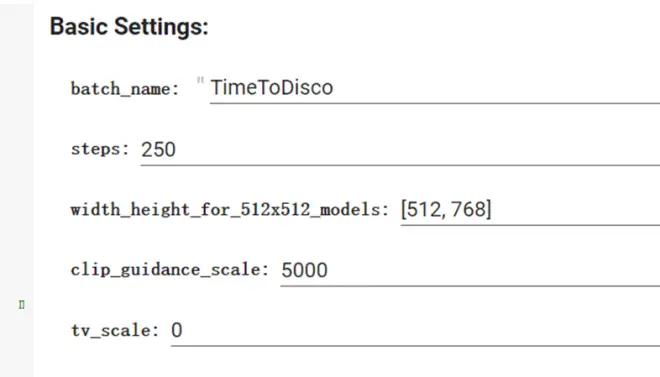Viewport: 660px width, 377px height.
Task: Click the empty area right of 250 in steps field
Action: 417,149
